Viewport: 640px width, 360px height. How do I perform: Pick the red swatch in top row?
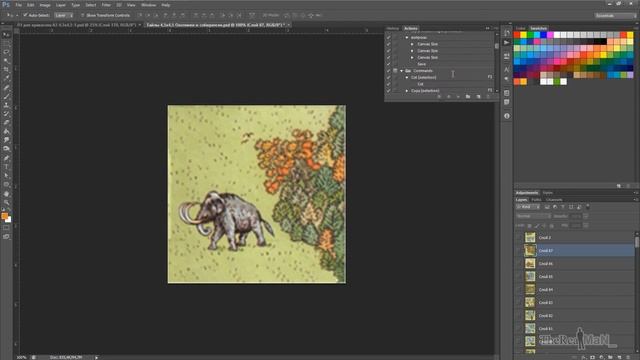click(x=517, y=35)
